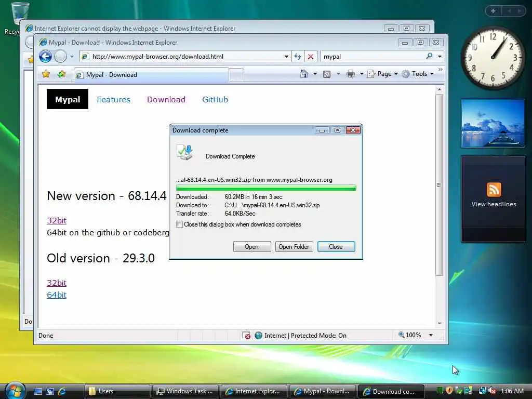Open the recent pages dropdown arrow
The height and width of the screenshot is (399, 532).
pyautogui.click(x=72, y=57)
